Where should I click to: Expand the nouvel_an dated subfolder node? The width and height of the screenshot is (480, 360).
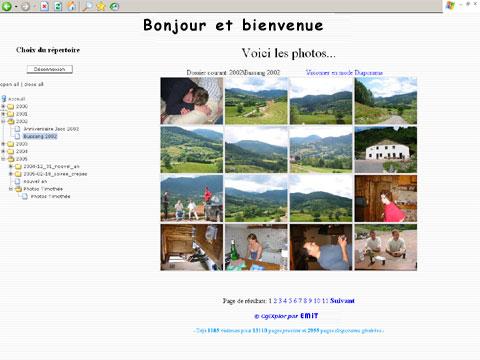click(x=11, y=166)
